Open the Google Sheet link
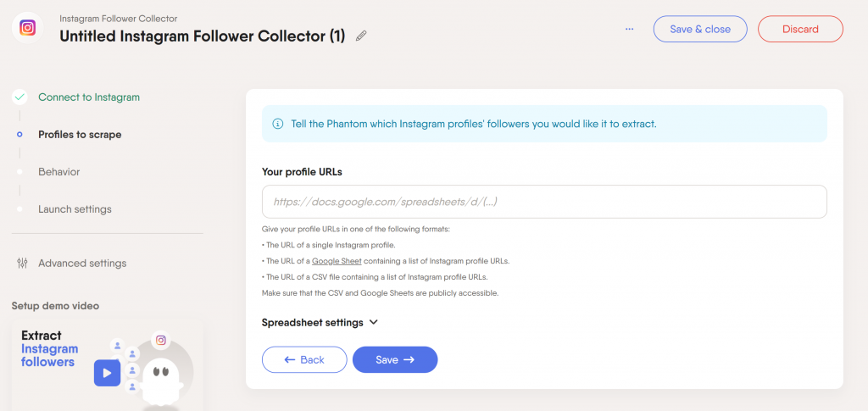This screenshot has width=868, height=411. pos(333,261)
